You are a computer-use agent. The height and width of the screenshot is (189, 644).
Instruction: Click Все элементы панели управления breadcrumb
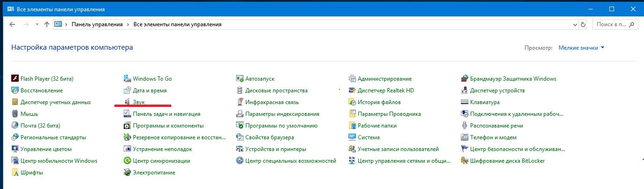click(178, 24)
